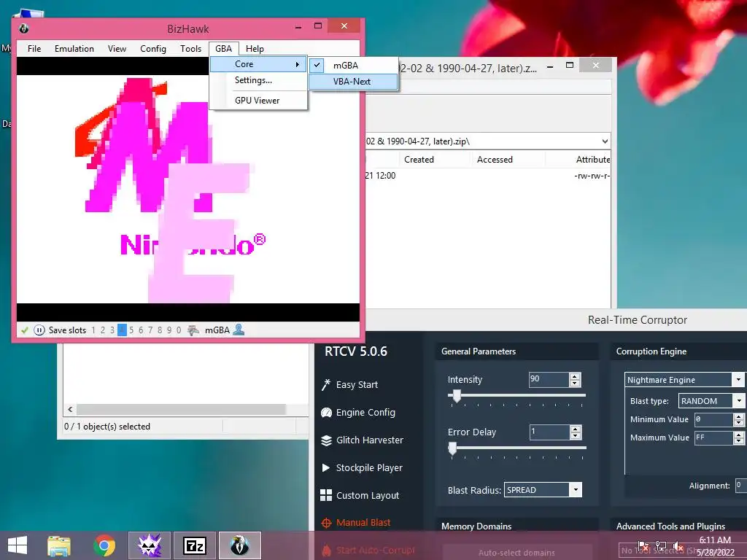Select save slot 1

pyautogui.click(x=93, y=330)
